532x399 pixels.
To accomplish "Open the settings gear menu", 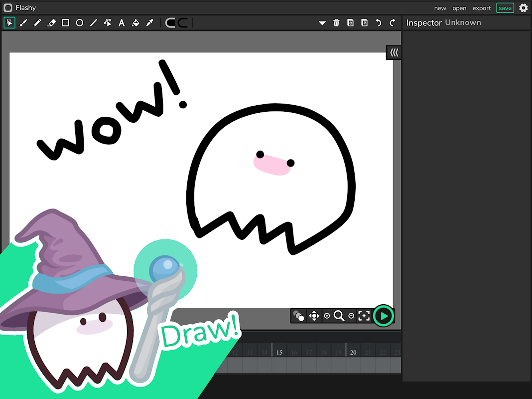I will pyautogui.click(x=523, y=8).
